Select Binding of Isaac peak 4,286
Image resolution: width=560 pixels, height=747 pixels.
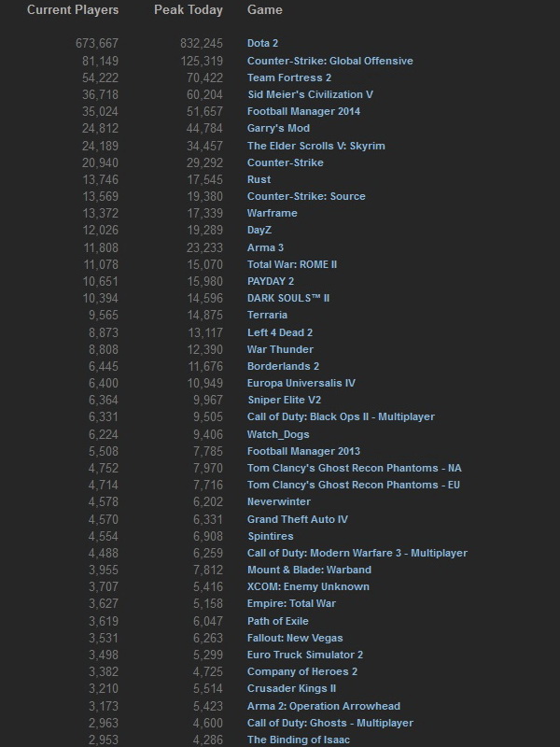point(207,740)
